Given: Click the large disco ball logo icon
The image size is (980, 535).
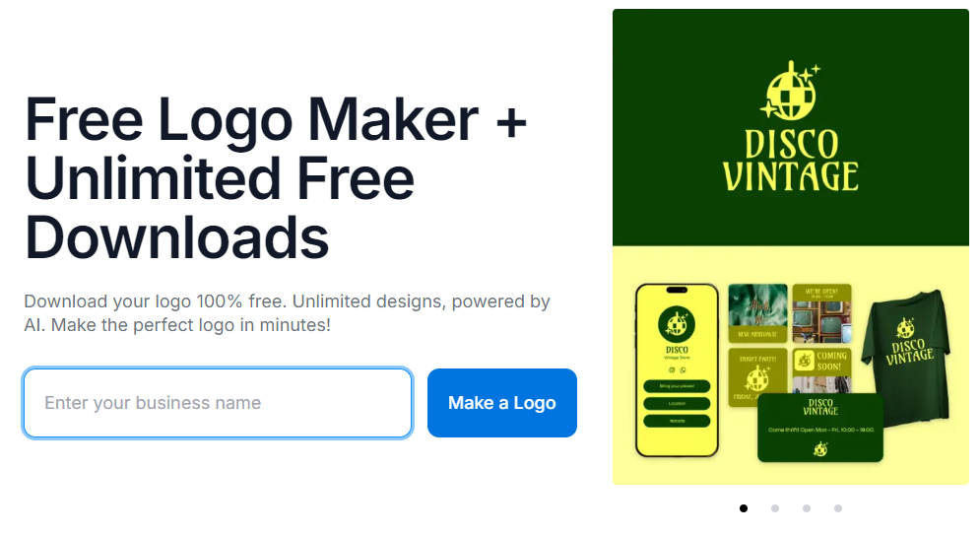Looking at the screenshot, I should (790, 92).
